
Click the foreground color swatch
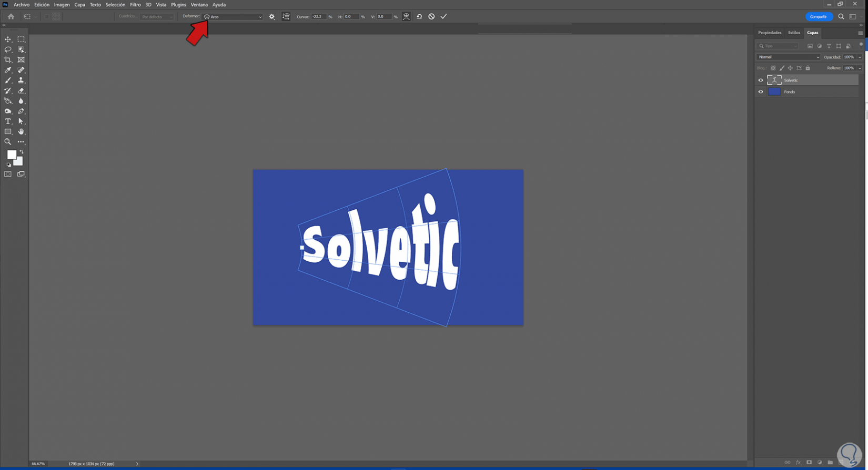pos(12,155)
